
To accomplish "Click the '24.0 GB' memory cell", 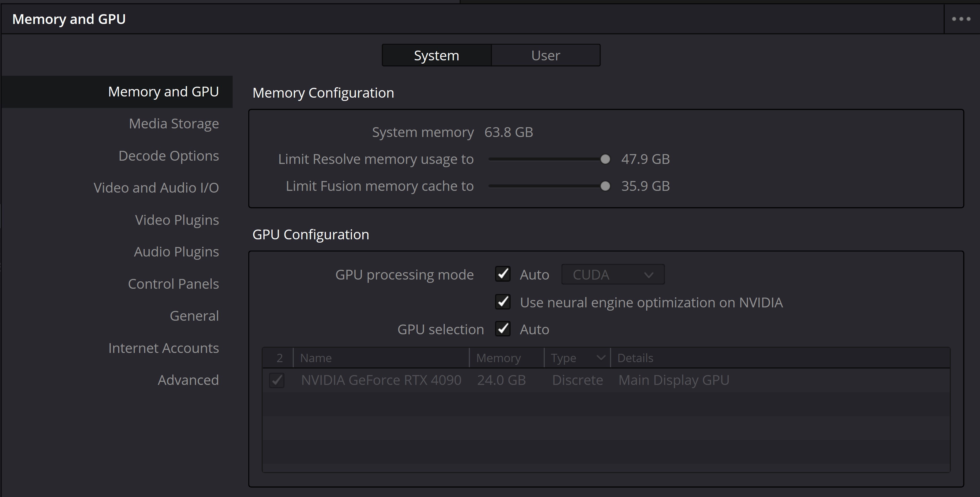I will 501,380.
